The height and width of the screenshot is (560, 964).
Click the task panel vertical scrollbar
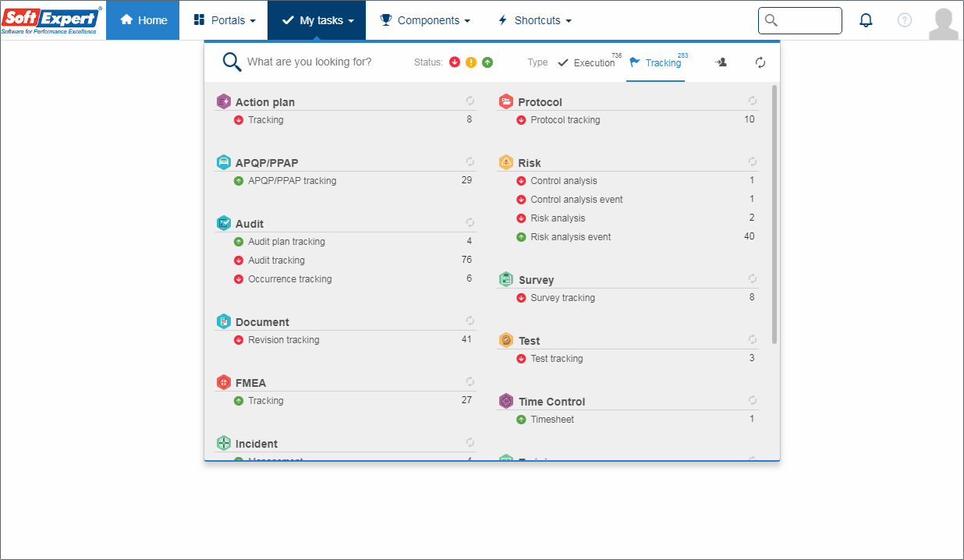[774, 214]
